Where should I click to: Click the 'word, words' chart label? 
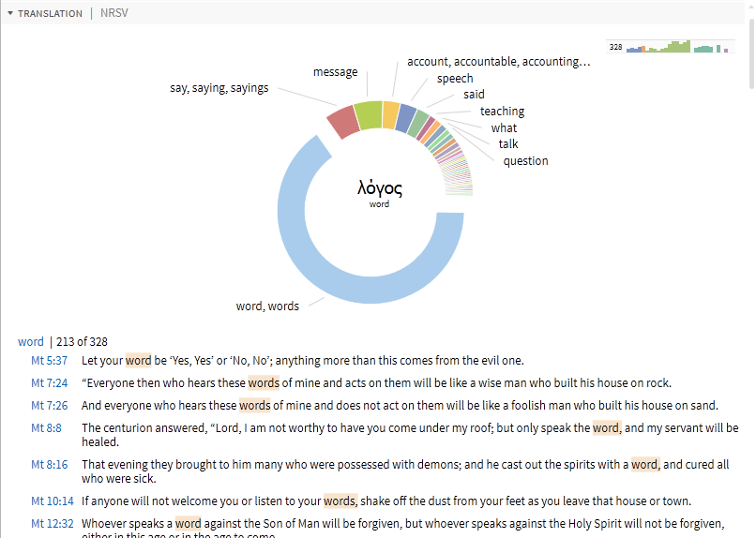click(267, 306)
